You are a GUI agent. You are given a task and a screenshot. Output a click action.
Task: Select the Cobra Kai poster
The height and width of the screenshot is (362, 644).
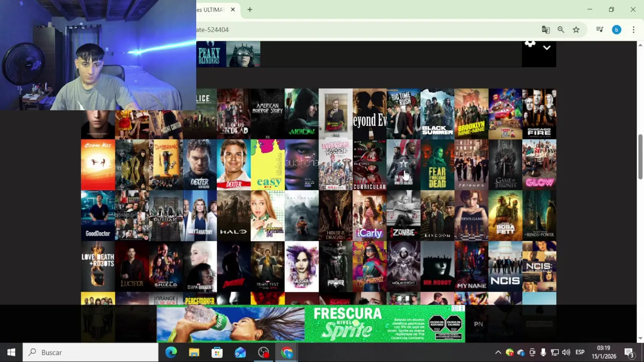[98, 165]
